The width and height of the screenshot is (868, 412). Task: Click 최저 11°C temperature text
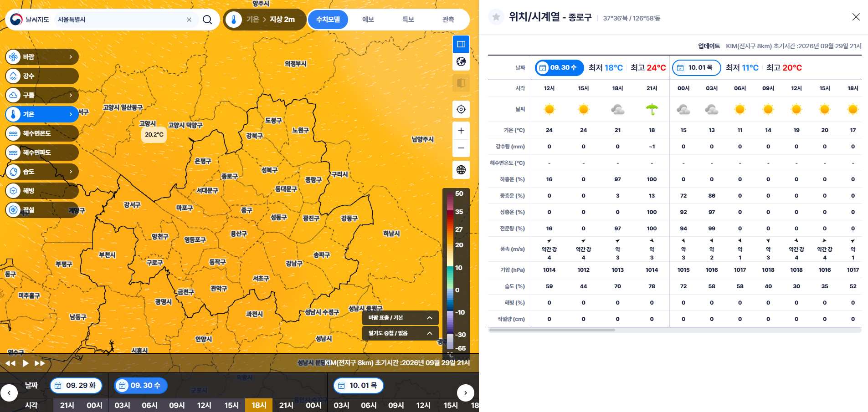point(742,68)
